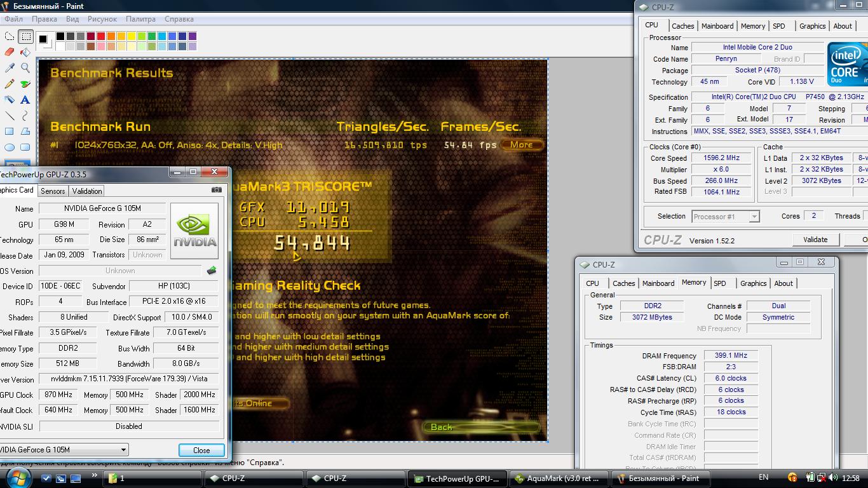Open the Правка menu in Paint

44,19
